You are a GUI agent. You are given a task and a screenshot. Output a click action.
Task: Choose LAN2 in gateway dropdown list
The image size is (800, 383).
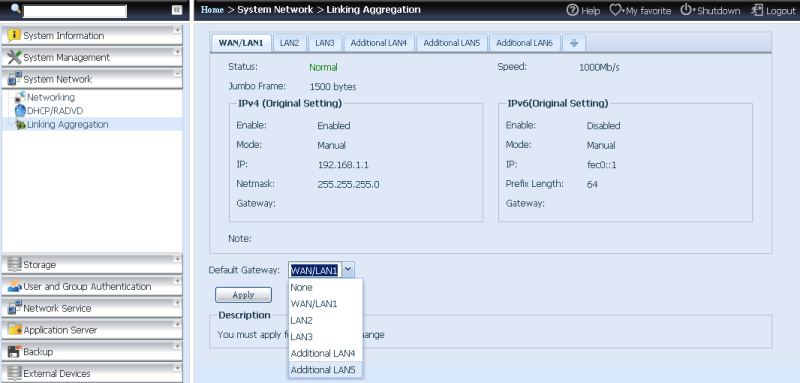tap(326, 320)
